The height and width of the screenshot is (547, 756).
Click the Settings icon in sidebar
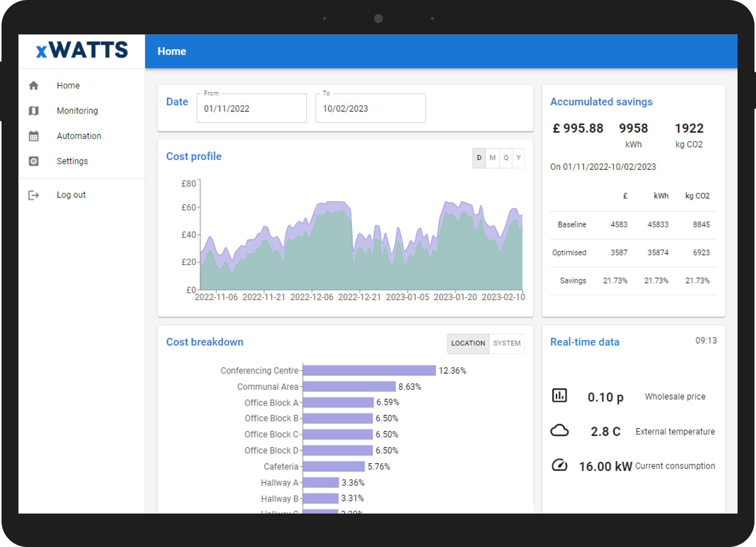34,161
